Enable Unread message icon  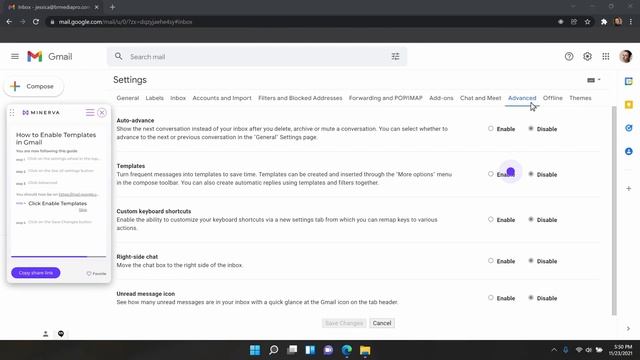coord(491,298)
